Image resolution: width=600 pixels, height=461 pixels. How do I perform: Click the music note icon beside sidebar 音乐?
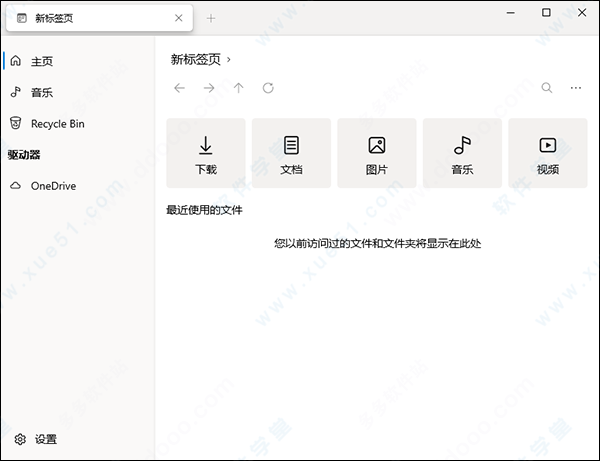pos(15,92)
